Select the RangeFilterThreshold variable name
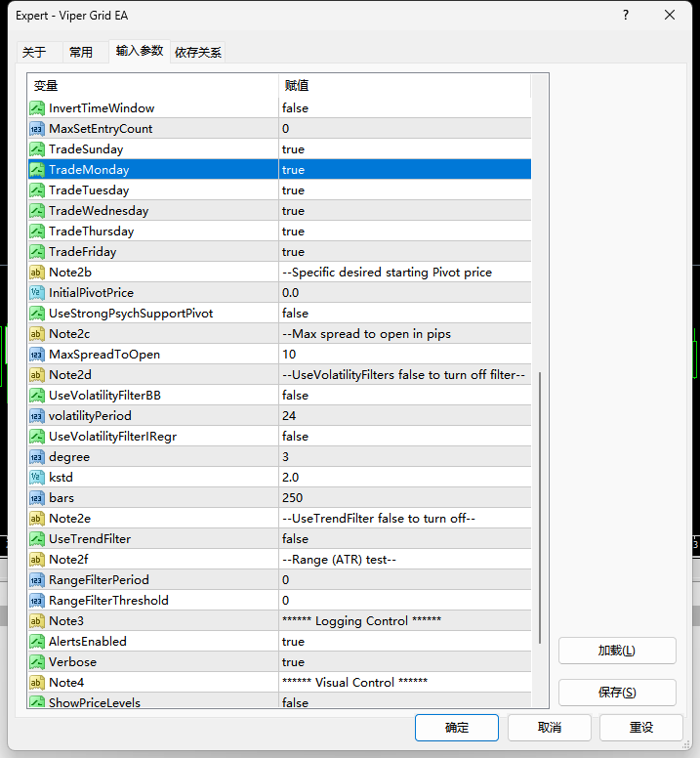700x758 pixels. pyautogui.click(x=108, y=601)
